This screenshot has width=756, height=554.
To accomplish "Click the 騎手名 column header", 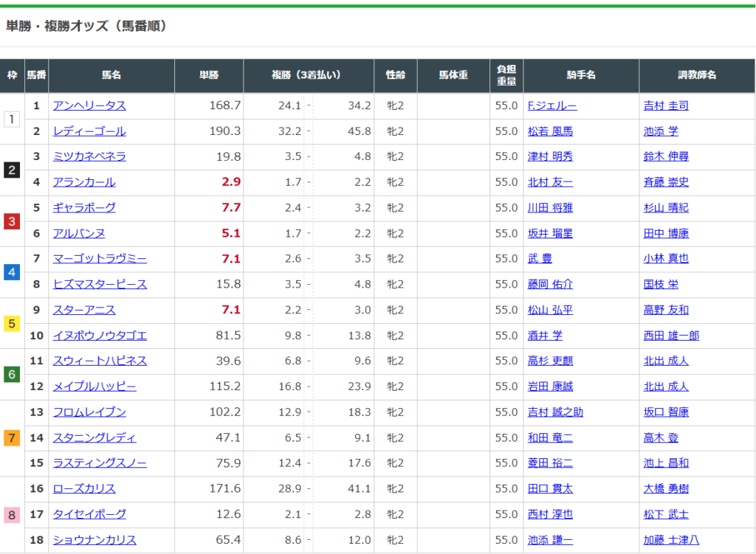I will tap(581, 75).
